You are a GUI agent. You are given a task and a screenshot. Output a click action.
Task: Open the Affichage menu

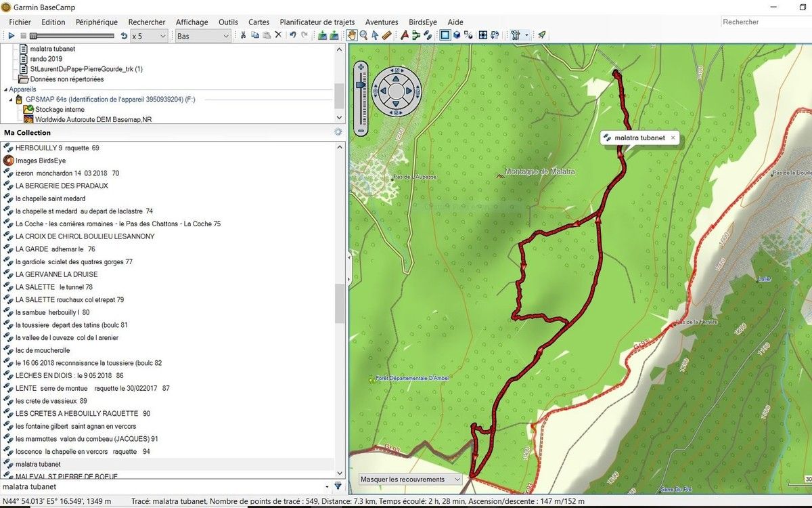click(x=192, y=22)
